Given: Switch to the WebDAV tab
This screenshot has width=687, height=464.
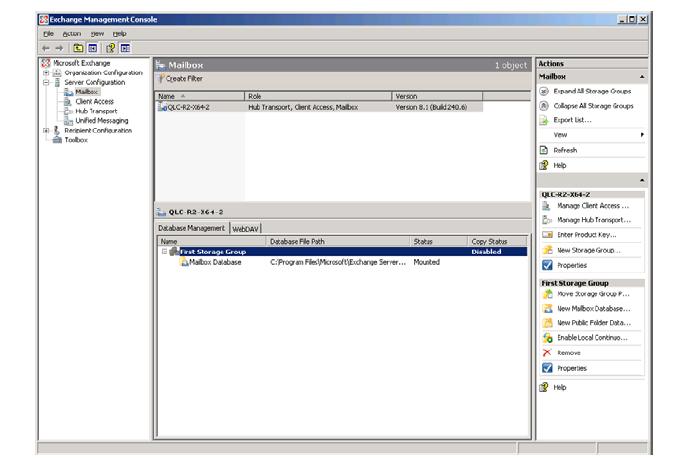Looking at the screenshot, I should [245, 229].
